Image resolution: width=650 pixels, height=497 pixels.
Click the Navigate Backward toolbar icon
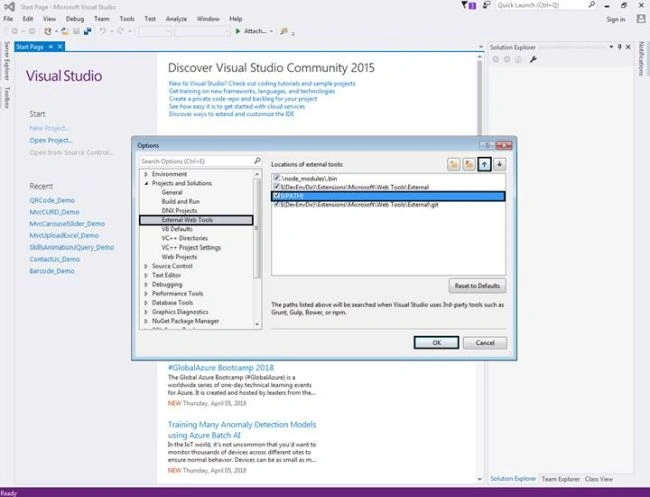pyautogui.click(x=15, y=31)
